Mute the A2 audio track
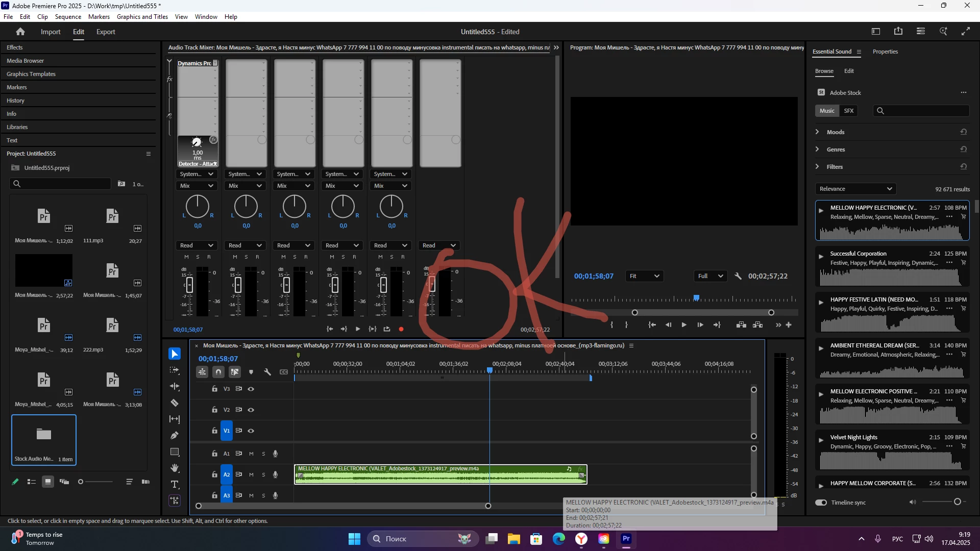This screenshot has height=551, width=980. pyautogui.click(x=251, y=474)
